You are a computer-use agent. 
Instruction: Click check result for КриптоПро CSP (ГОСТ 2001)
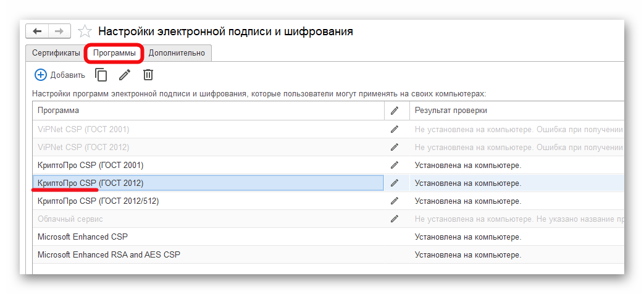[517, 165]
